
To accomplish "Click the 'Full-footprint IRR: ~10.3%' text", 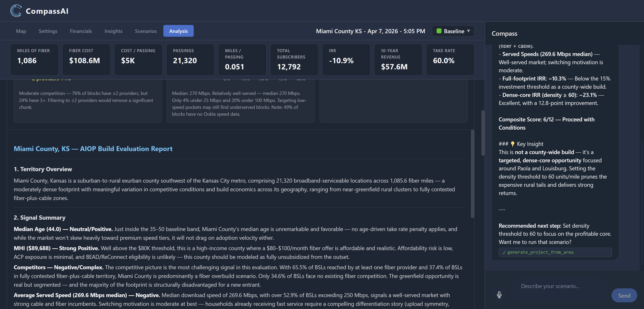I will [534, 78].
